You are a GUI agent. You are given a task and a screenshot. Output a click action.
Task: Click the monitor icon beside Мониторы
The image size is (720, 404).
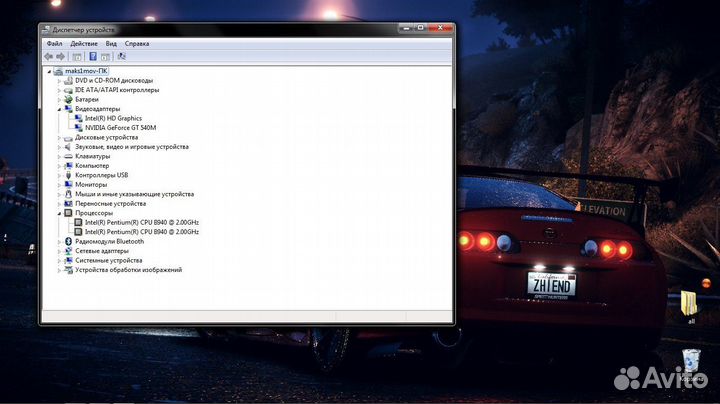tap(68, 185)
